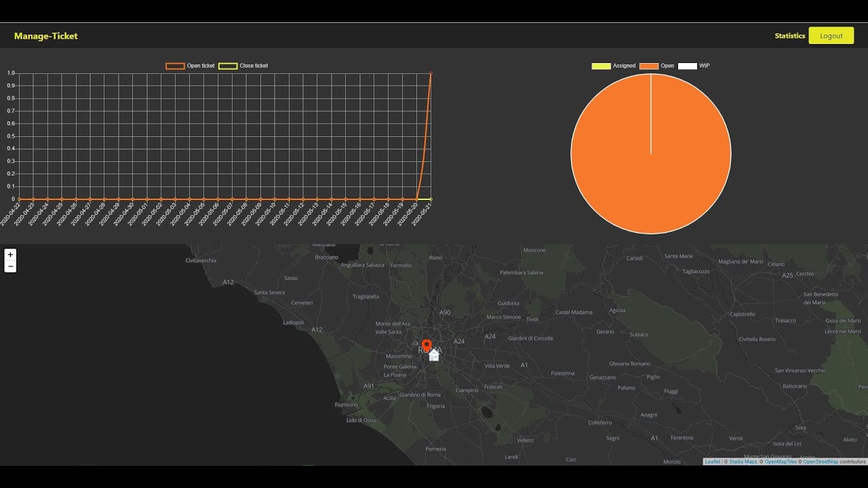The image size is (868, 488).
Task: Click the Civitavecchia label on map
Action: click(201, 260)
